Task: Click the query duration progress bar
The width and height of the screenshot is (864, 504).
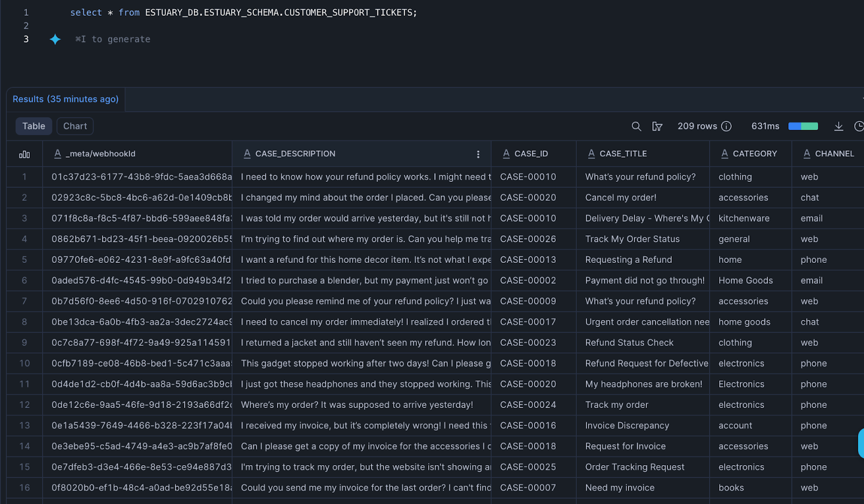Action: pyautogui.click(x=803, y=126)
